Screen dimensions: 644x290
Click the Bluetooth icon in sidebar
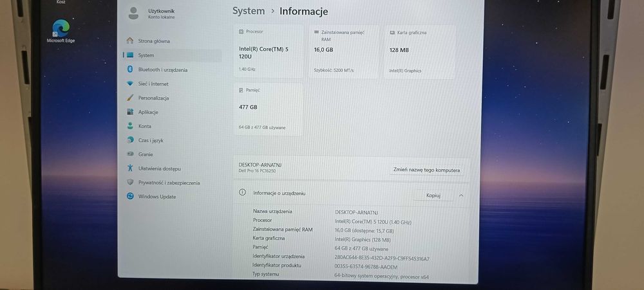pyautogui.click(x=130, y=69)
